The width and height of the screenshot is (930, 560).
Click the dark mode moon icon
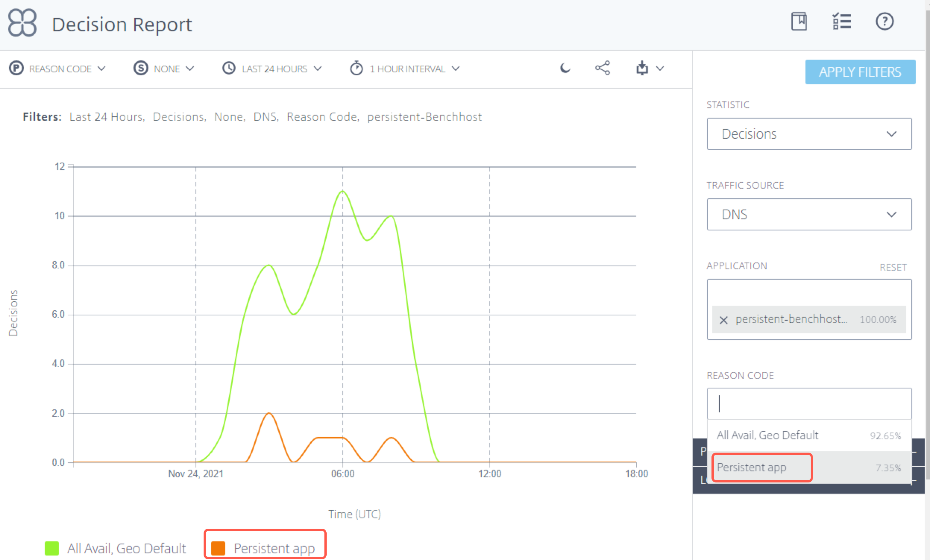pos(566,69)
